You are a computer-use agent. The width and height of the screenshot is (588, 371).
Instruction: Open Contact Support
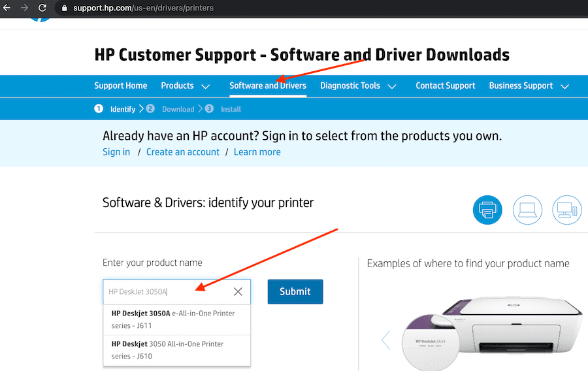[445, 86]
